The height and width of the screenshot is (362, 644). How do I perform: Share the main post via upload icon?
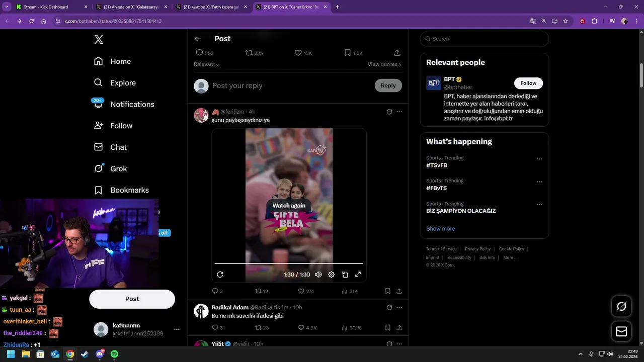point(397,53)
